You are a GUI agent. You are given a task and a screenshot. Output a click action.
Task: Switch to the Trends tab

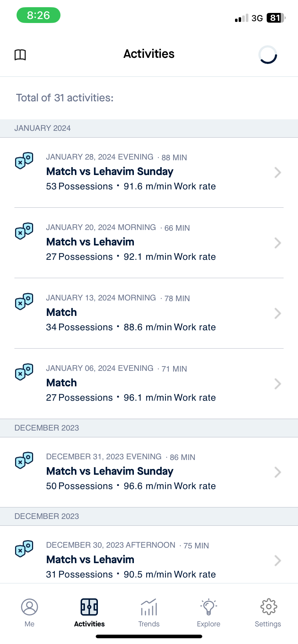click(x=149, y=613)
